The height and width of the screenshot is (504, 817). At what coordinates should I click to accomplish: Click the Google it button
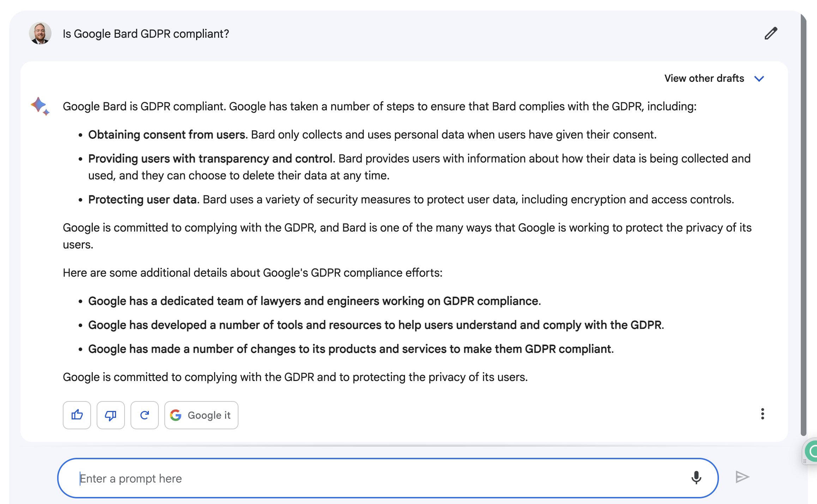(x=201, y=415)
